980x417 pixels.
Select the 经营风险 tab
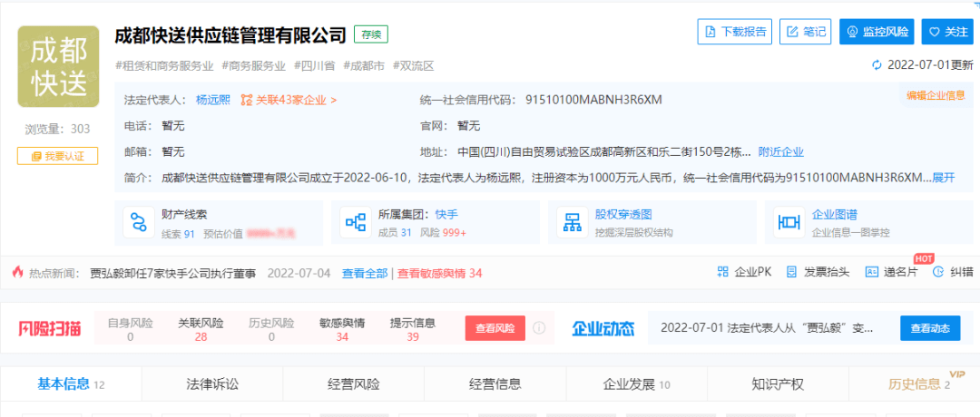354,383
